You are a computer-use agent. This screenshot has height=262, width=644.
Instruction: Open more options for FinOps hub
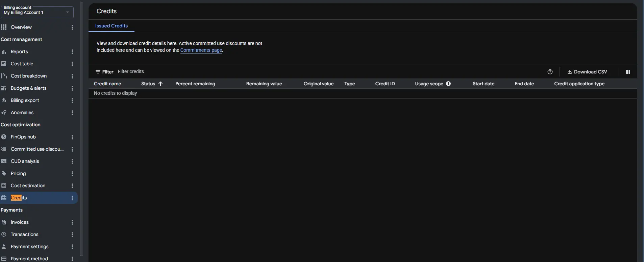click(x=72, y=137)
